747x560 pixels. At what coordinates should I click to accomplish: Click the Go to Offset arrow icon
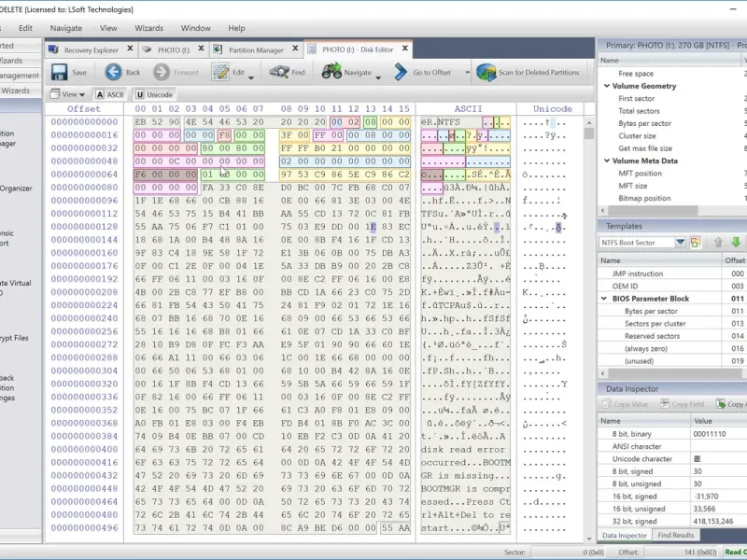click(x=401, y=72)
